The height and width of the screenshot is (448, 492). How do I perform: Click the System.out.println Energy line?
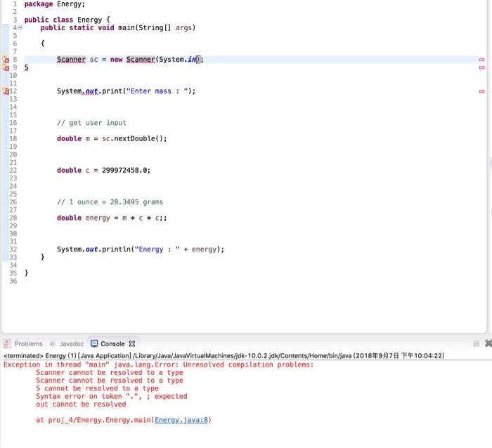pos(141,249)
